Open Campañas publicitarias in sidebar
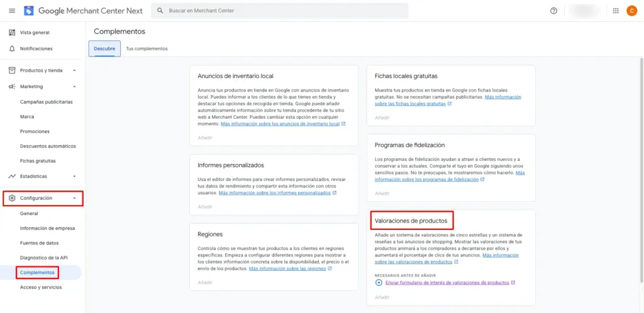This screenshot has width=644, height=313. coord(47,101)
